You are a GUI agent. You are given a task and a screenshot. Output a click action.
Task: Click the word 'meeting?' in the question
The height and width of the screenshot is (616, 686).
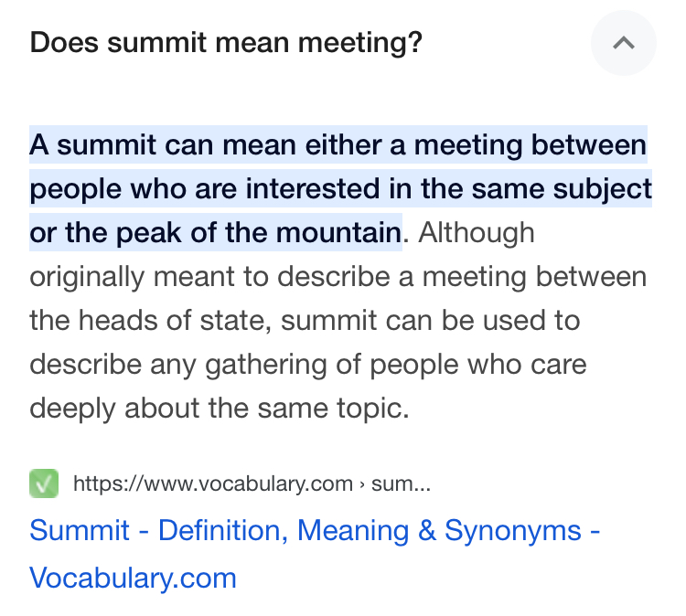(360, 43)
